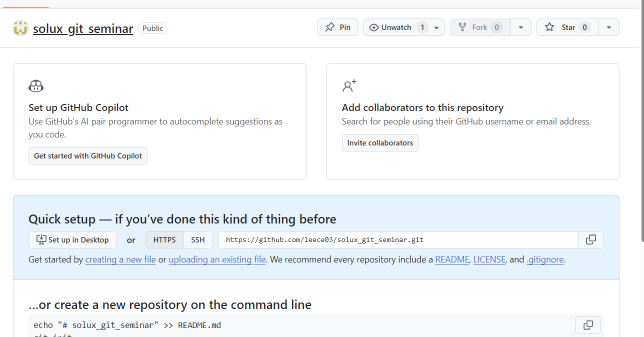Click the echo README.md command line
Viewport: 644px width, 337px height.
coord(127,325)
